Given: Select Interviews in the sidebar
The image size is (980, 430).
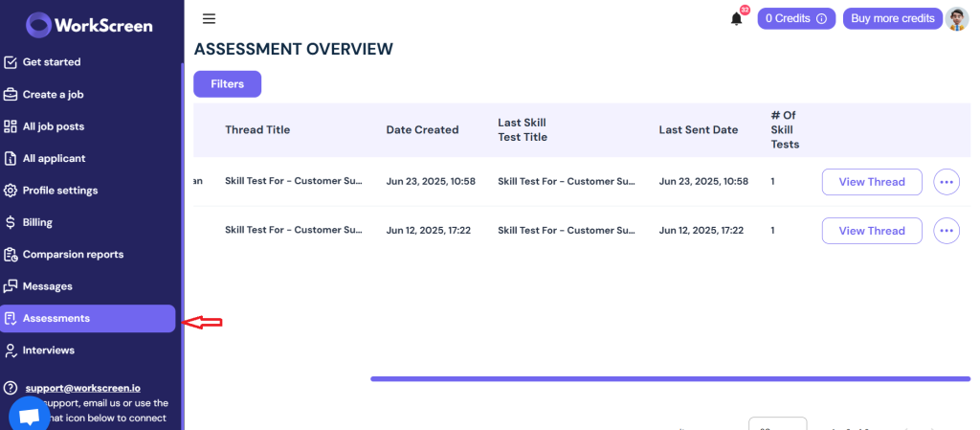Looking at the screenshot, I should click(48, 351).
